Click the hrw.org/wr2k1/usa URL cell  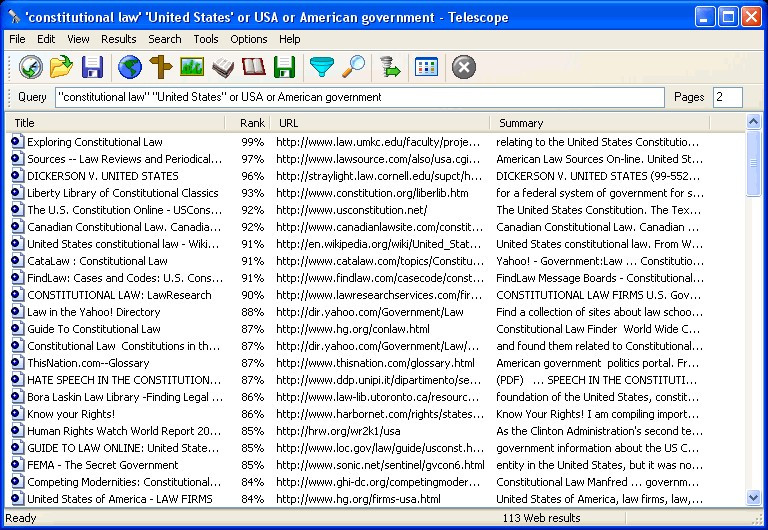tap(338, 431)
